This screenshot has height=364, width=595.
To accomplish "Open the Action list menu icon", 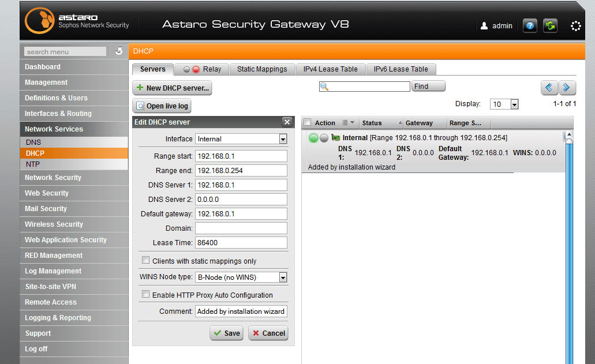I will pyautogui.click(x=348, y=122).
